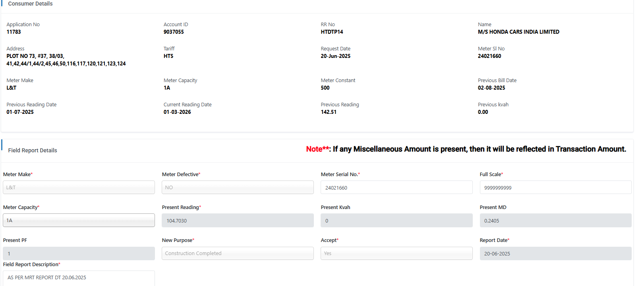The width and height of the screenshot is (644, 286).
Task: Click the consumer name M/S HONDA CARS INDIA LIMITED
Action: (x=518, y=32)
